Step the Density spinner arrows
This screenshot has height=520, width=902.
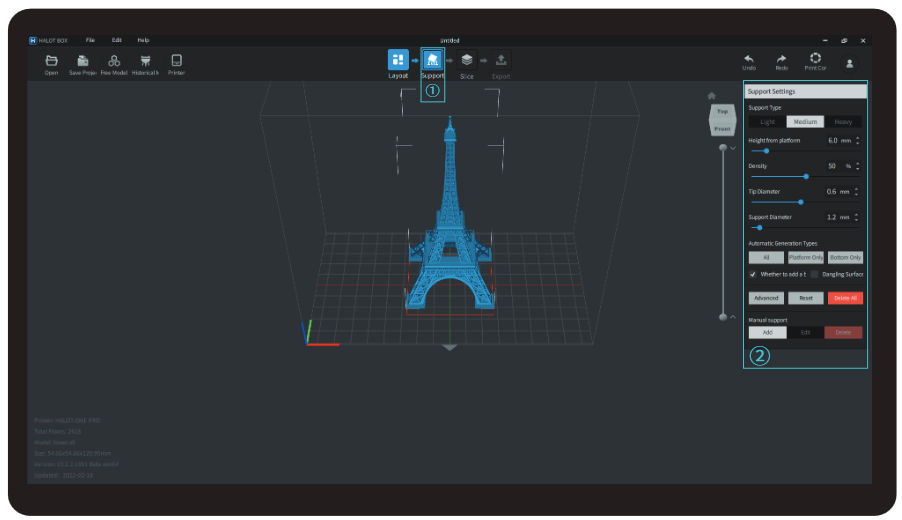coord(857,166)
